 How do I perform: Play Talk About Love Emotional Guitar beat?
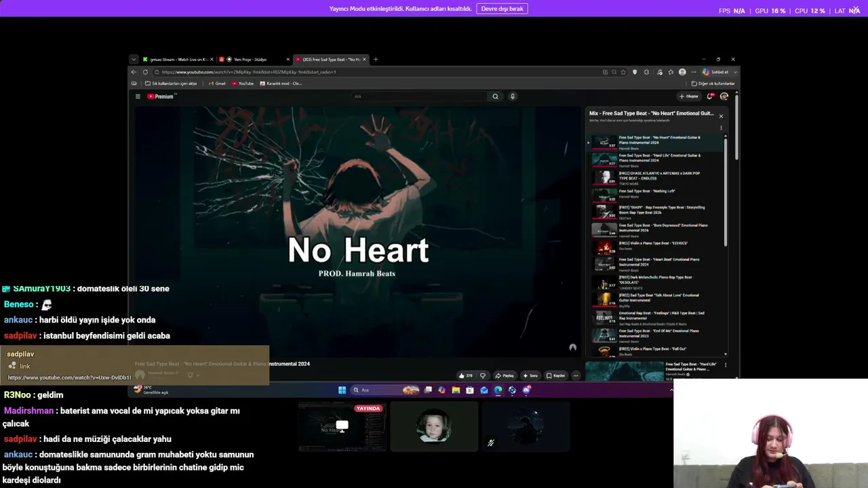click(656, 300)
